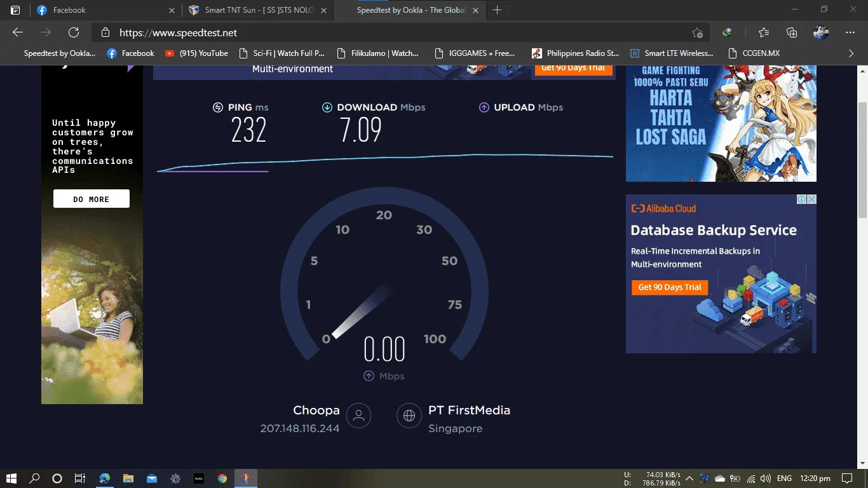Image resolution: width=868 pixels, height=488 pixels.
Task: Click the 7.09 download result
Action: [x=360, y=130]
